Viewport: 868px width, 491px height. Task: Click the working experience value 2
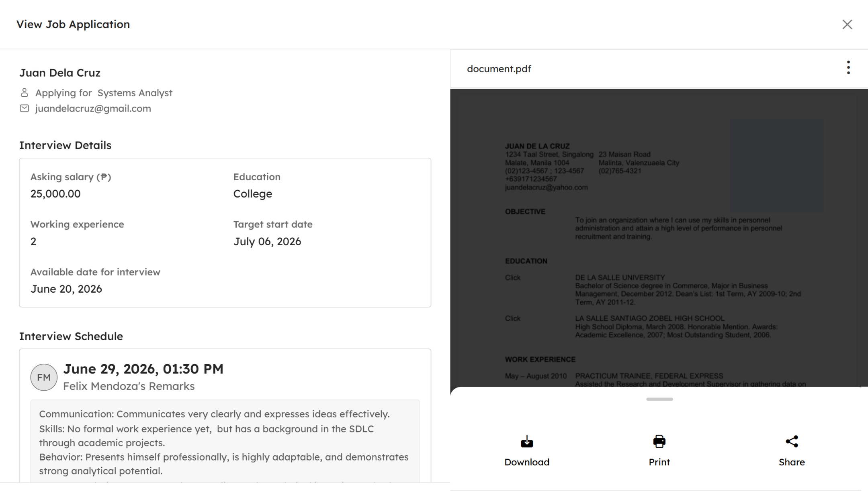[33, 242]
